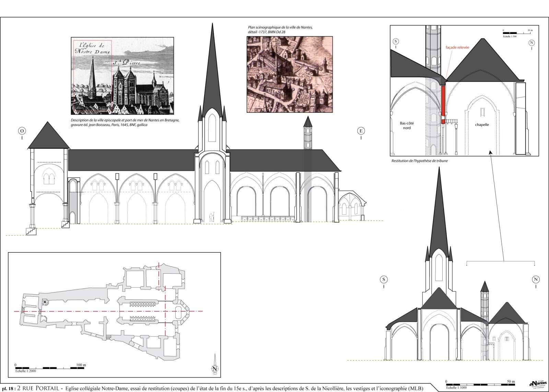Select the 'Echelle 1:2000' scale label

(26, 371)
